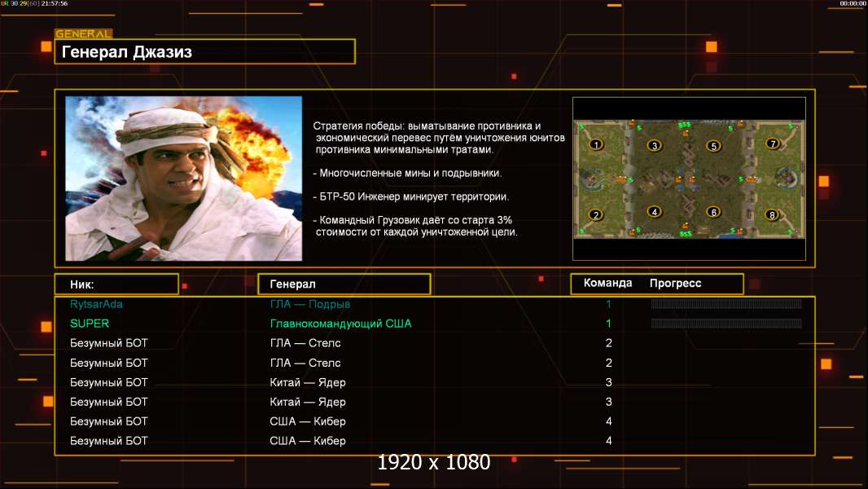
Task: Click General Jaziz's portrait image
Action: (x=184, y=178)
